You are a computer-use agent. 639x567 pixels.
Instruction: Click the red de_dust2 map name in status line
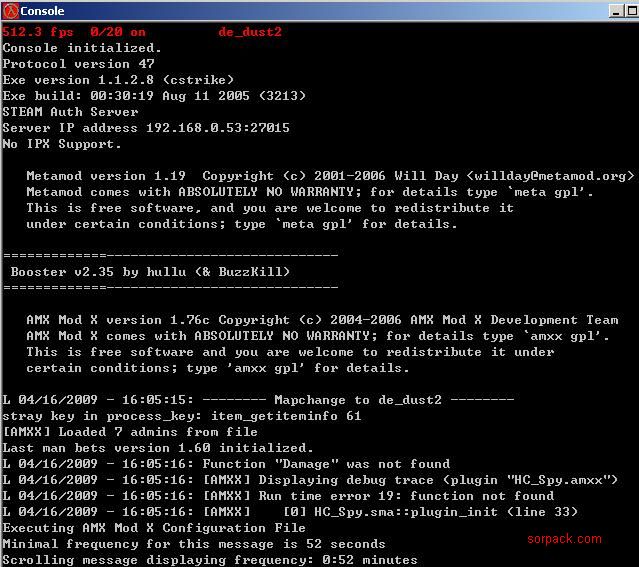pyautogui.click(x=250, y=32)
